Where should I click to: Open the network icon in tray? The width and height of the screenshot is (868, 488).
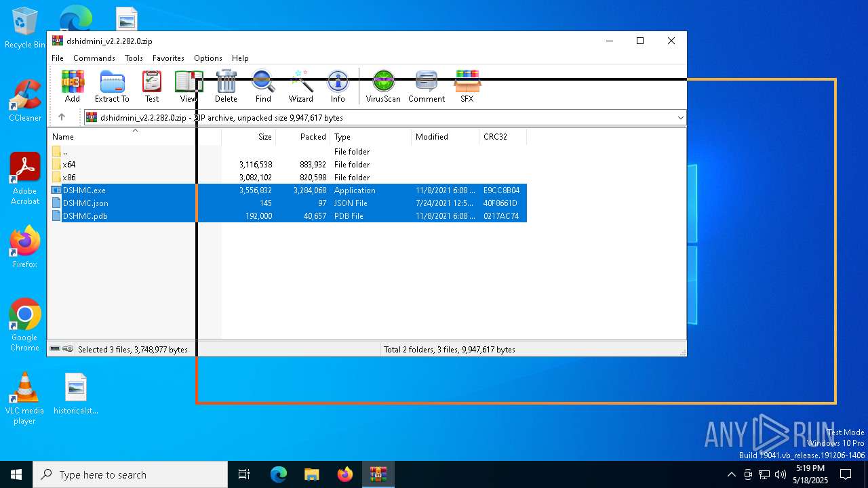pyautogui.click(x=764, y=474)
